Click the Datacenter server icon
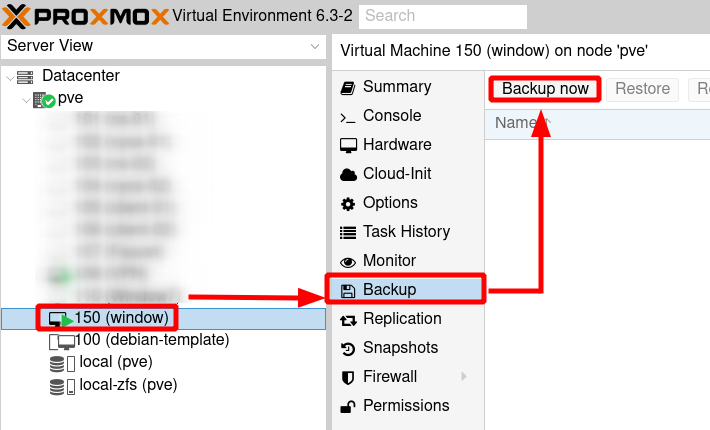The width and height of the screenshot is (710, 430). pos(25,77)
